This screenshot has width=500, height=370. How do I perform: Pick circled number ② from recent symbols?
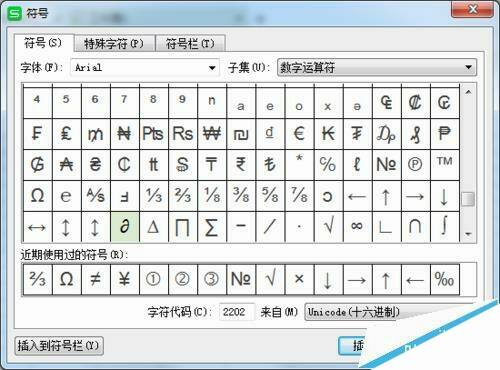click(x=183, y=279)
